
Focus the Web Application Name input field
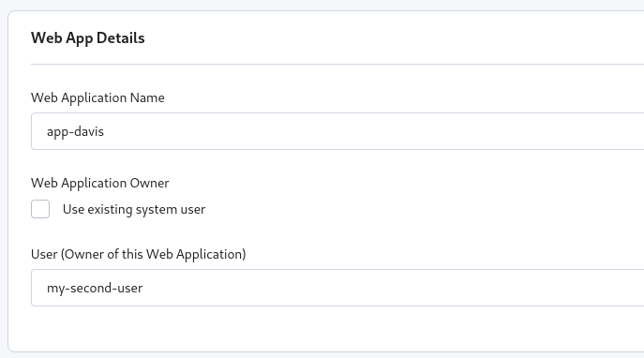337,131
